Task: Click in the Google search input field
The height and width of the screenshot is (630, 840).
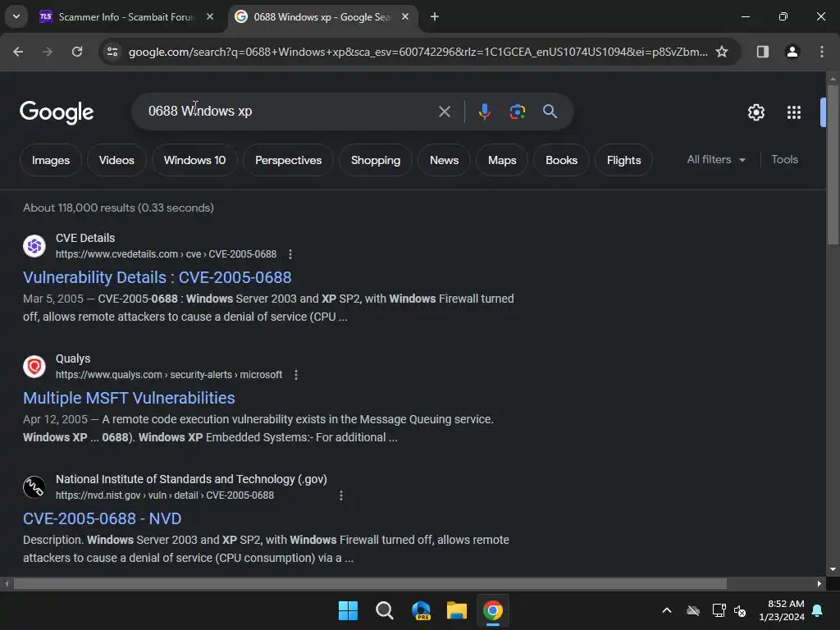Action: pyautogui.click(x=290, y=112)
